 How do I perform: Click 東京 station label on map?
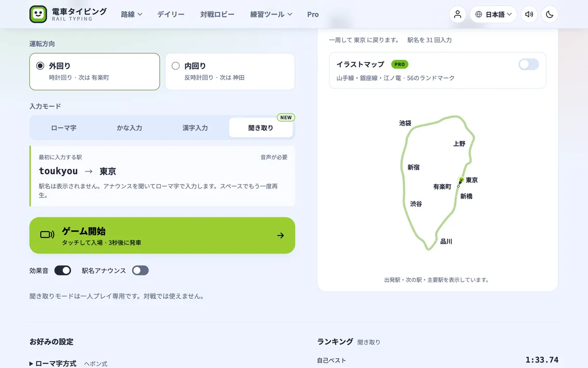coord(472,180)
